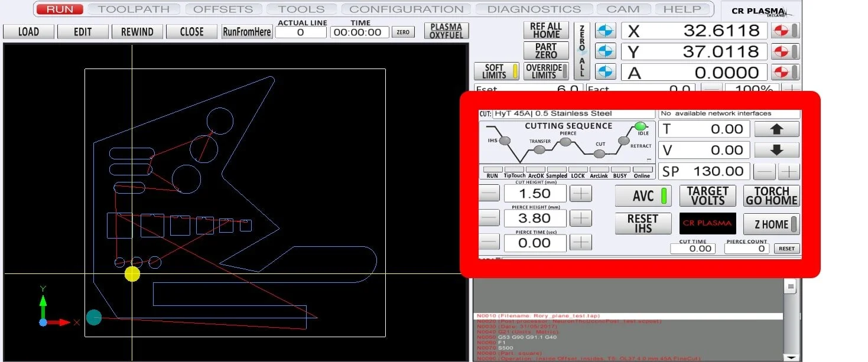Click the IHS indicator in the cutting sequence
The image size is (868, 362).
click(x=505, y=141)
